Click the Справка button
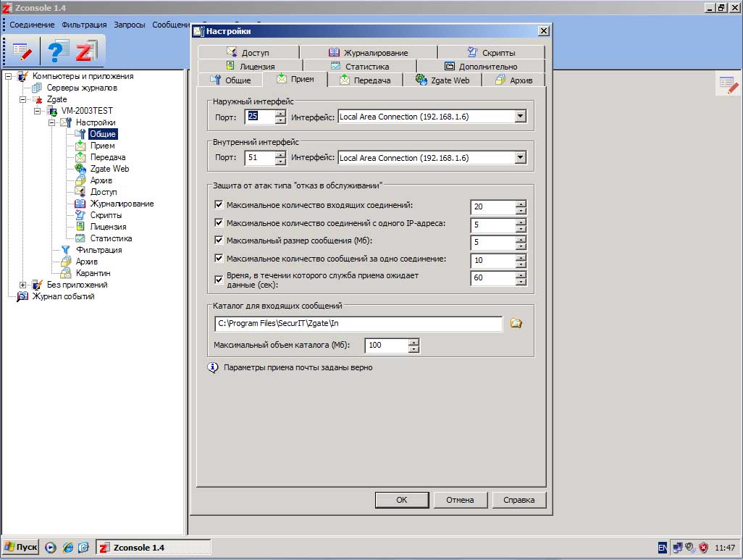The height and width of the screenshot is (560, 743). coord(519,500)
